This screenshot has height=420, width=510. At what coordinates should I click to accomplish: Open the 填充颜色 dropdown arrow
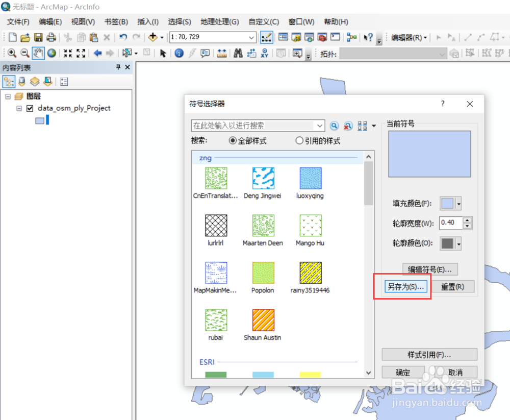click(x=458, y=204)
